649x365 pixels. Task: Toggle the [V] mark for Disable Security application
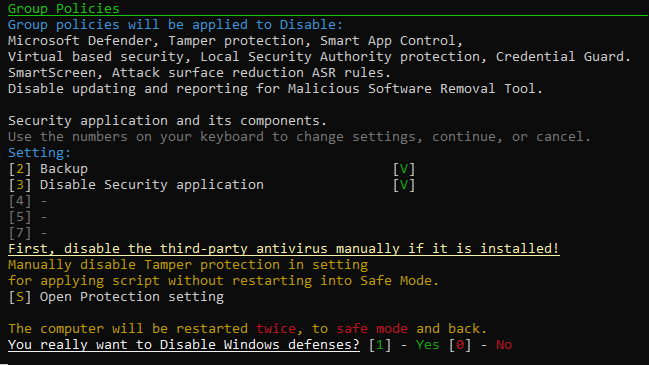(404, 185)
